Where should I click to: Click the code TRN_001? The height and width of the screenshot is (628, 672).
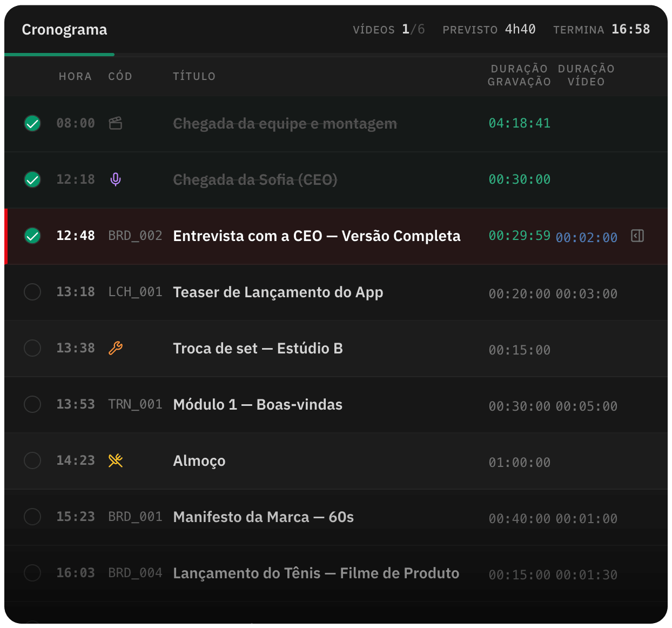point(135,404)
